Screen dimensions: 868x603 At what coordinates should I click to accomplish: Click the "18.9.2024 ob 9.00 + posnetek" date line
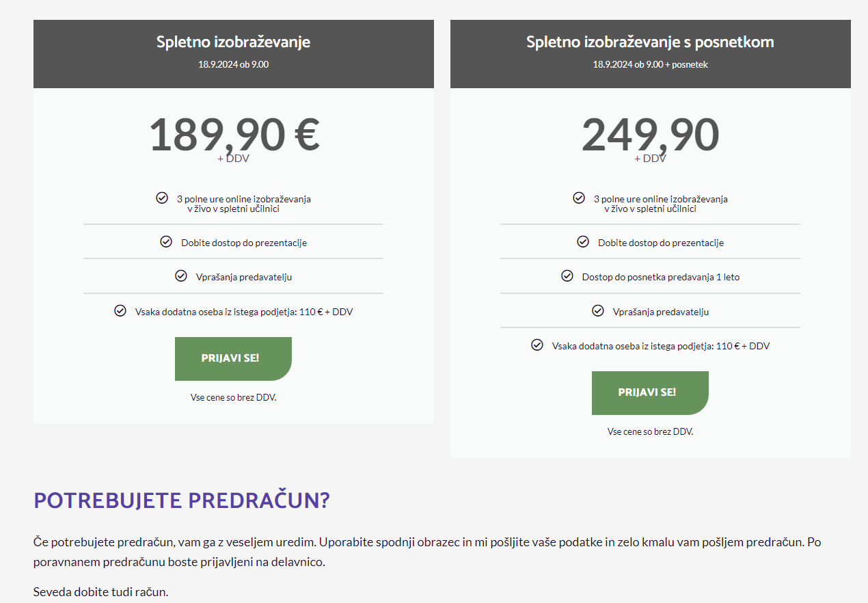[x=650, y=64]
